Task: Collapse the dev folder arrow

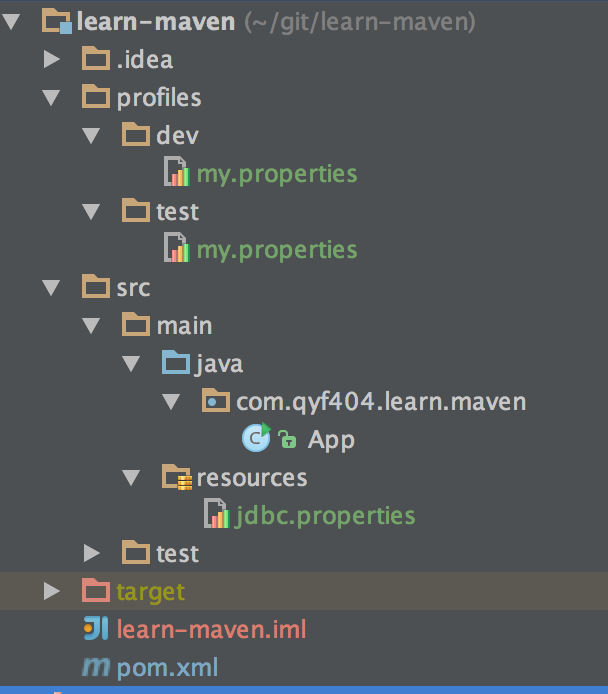Action: [x=91, y=135]
